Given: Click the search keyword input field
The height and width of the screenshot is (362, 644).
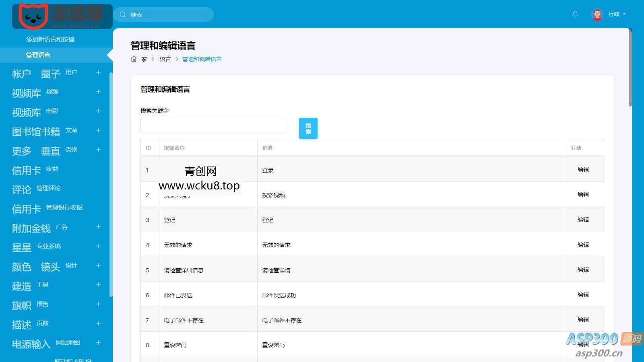Looking at the screenshot, I should [213, 125].
